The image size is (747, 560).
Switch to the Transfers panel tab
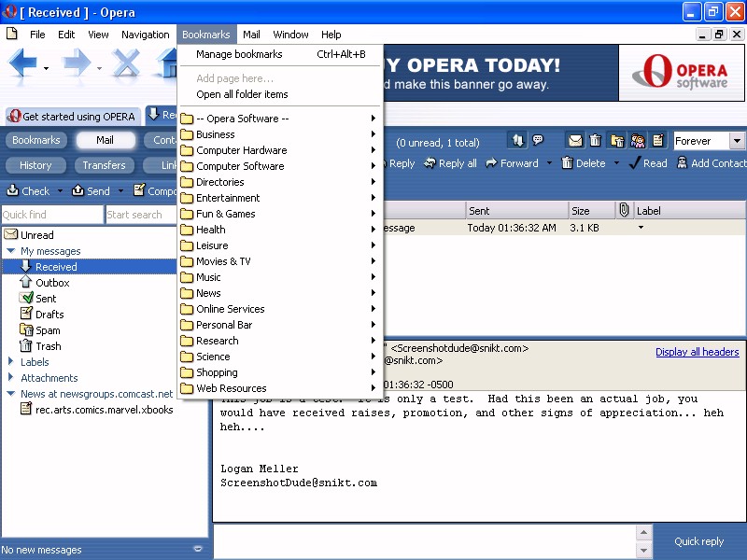[x=104, y=165]
